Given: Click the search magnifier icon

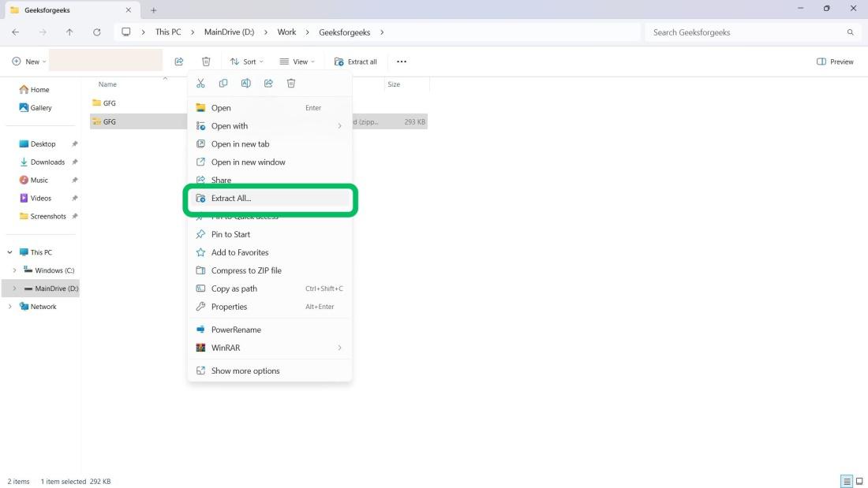Looking at the screenshot, I should tap(851, 32).
